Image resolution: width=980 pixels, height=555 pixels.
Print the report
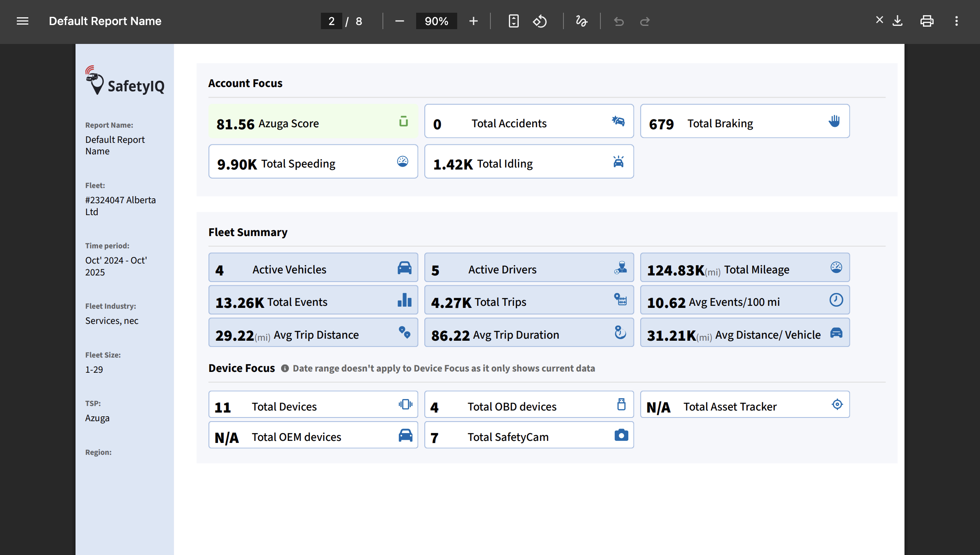(x=927, y=21)
